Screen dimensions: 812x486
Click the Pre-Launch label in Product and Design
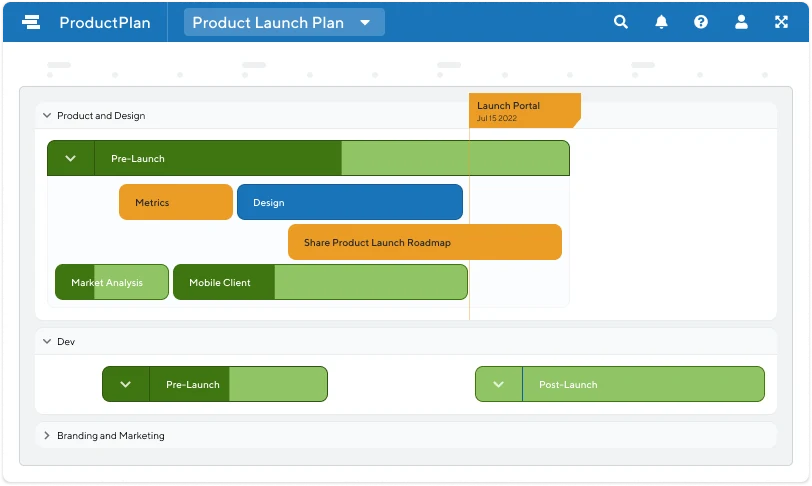click(138, 159)
